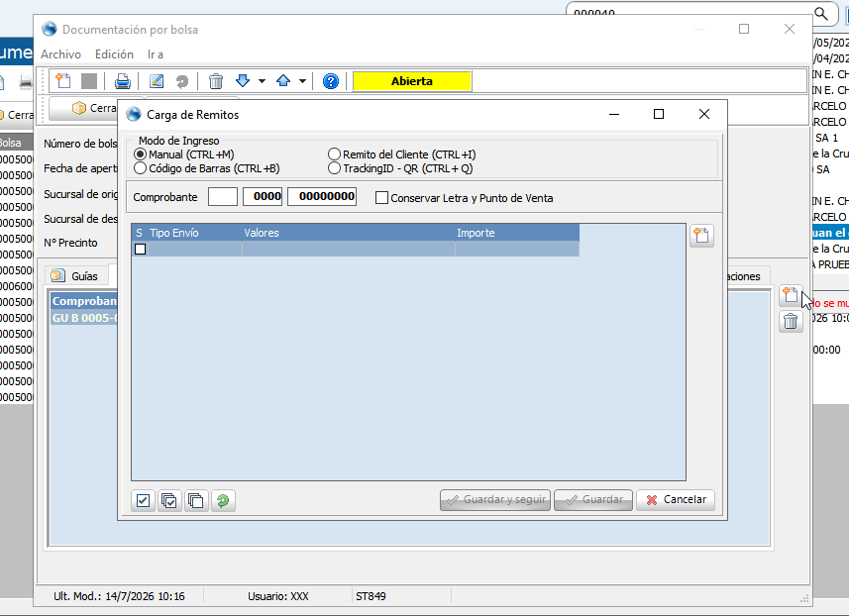
Task: Click the Cancelar button
Action: coord(676,499)
